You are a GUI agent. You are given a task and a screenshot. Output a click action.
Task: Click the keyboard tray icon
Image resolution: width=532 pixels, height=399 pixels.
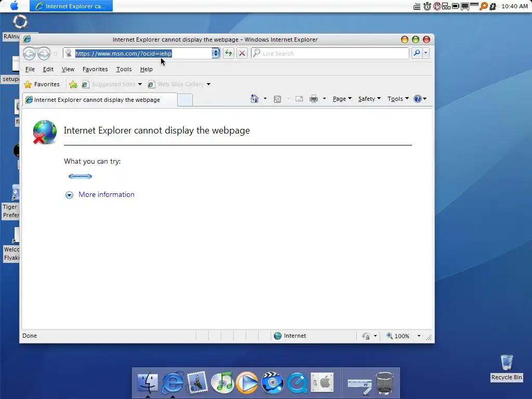(x=417, y=6)
